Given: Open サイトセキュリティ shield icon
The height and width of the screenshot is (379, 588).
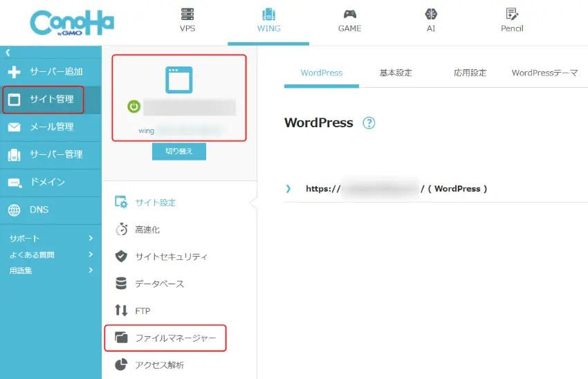Looking at the screenshot, I should [121, 257].
